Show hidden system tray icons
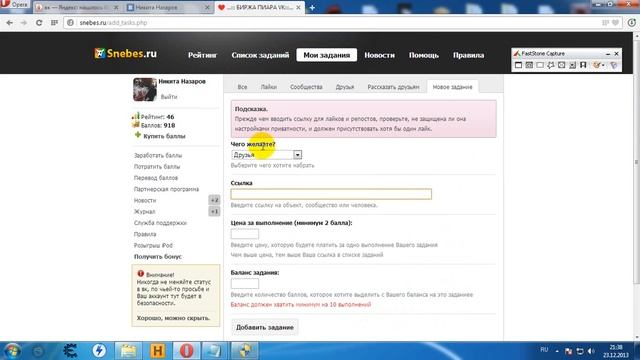Image resolution: width=640 pixels, height=360 pixels. click(557, 351)
